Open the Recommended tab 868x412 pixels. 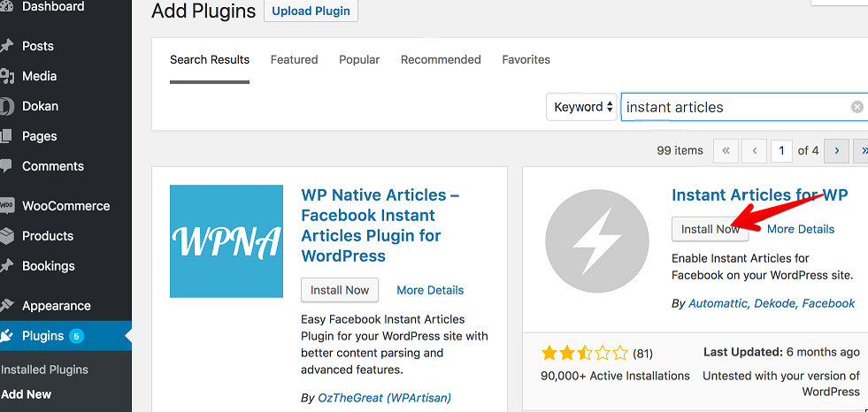coord(441,60)
